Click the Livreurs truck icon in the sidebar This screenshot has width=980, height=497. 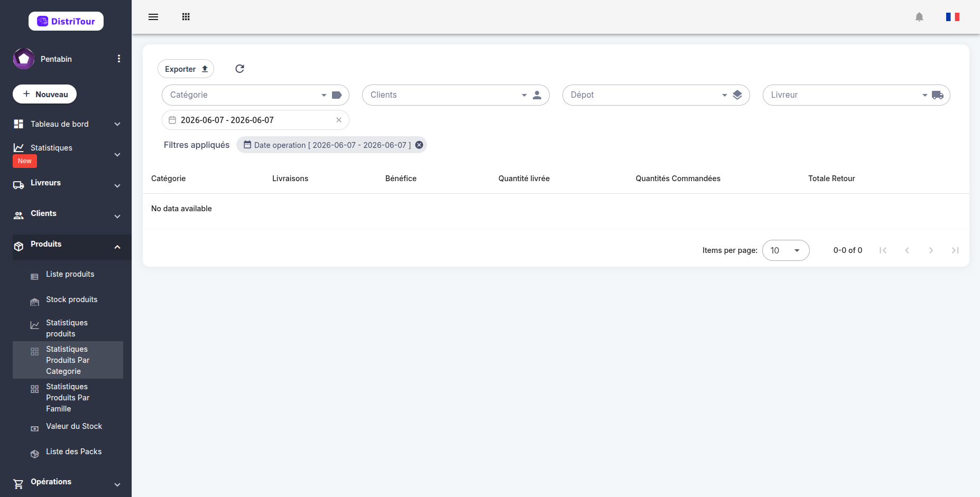[19, 185]
